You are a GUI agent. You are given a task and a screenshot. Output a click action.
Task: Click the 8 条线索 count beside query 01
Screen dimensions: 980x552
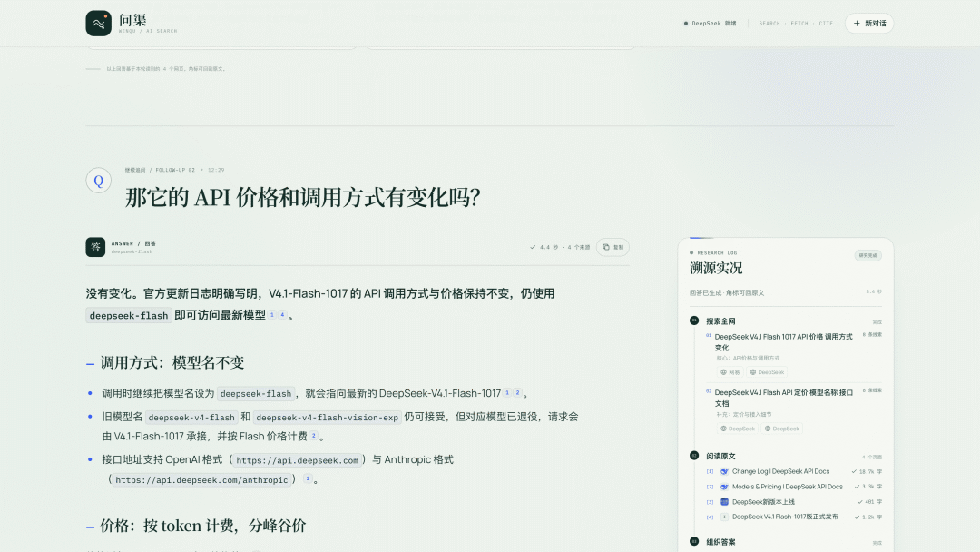872,335
